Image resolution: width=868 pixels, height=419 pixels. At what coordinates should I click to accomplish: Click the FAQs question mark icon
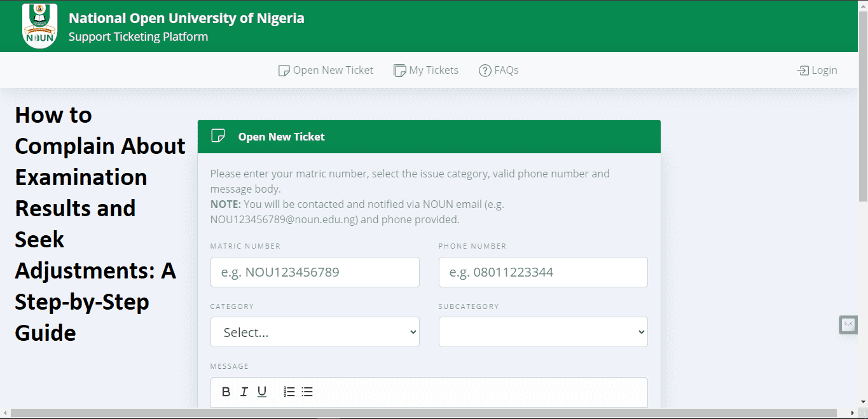[485, 71]
